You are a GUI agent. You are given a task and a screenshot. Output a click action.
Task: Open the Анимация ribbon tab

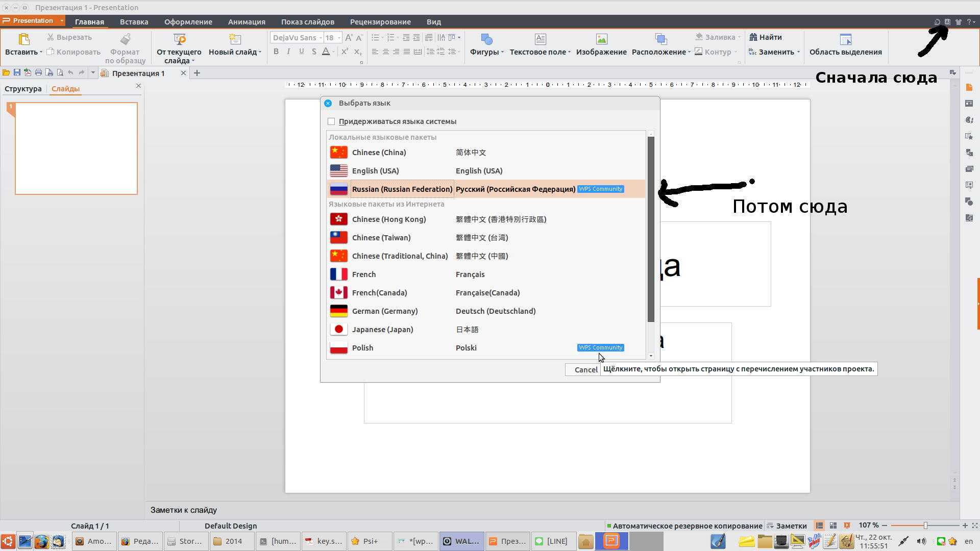pyautogui.click(x=247, y=22)
